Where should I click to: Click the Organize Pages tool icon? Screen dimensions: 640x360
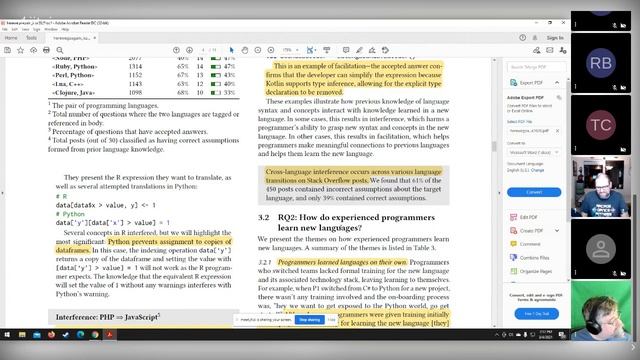pyautogui.click(x=513, y=271)
